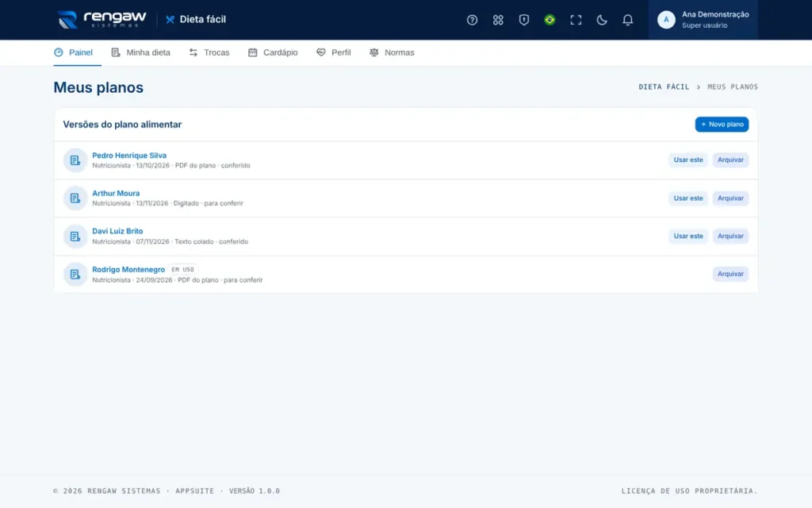Viewport: 812px width, 508px height.
Task: Click Usar este for Pedro Henrique Silva
Action: pyautogui.click(x=688, y=160)
